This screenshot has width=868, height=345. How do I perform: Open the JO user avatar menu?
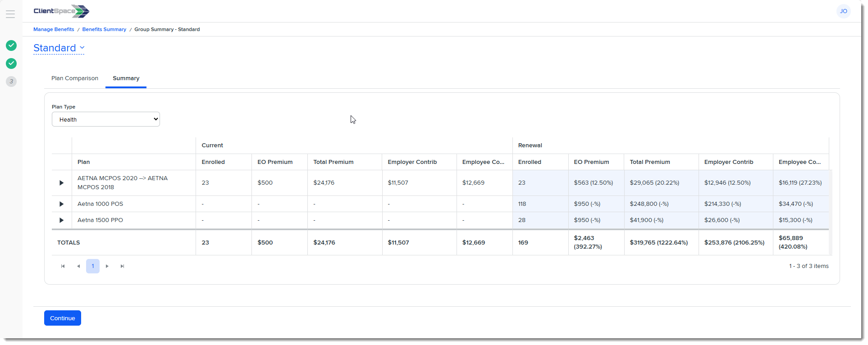(843, 11)
